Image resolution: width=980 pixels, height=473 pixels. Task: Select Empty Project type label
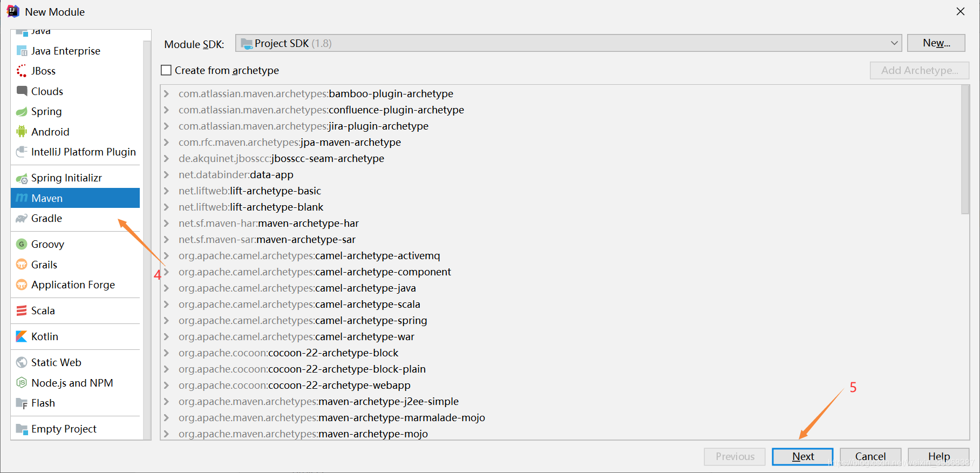point(64,429)
